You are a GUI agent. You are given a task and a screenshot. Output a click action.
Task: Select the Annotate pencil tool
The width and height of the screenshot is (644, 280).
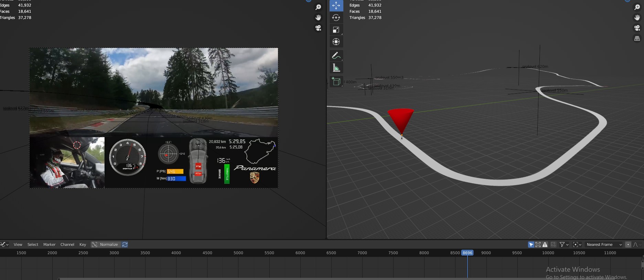pyautogui.click(x=336, y=55)
